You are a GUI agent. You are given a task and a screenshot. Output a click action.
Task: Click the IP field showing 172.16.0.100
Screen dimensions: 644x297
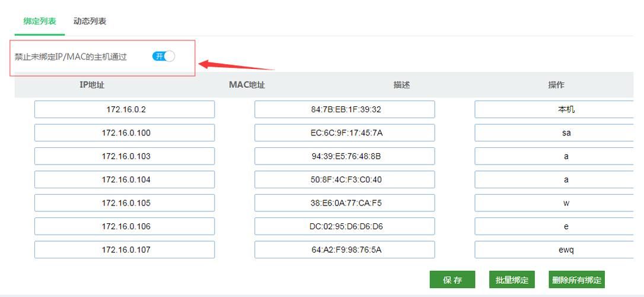pyautogui.click(x=125, y=133)
